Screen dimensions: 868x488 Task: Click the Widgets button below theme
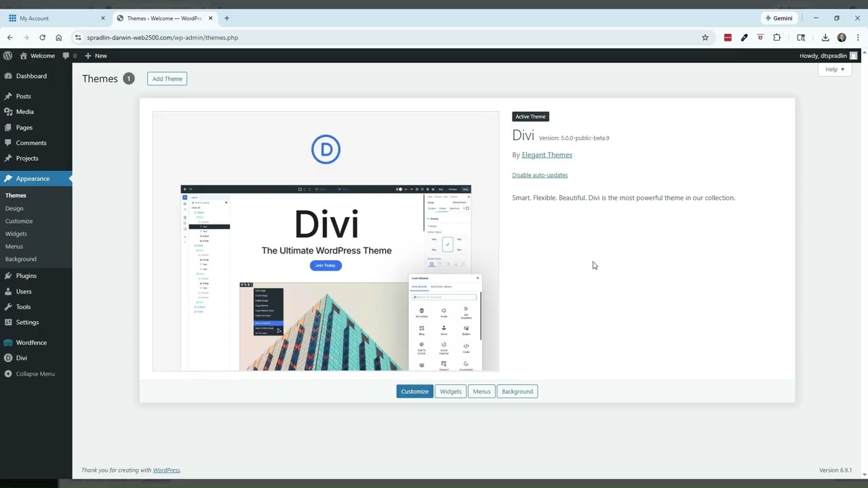(x=450, y=391)
